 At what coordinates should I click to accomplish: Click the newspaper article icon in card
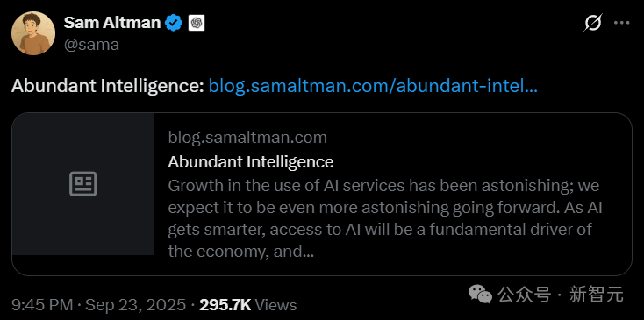click(x=83, y=183)
